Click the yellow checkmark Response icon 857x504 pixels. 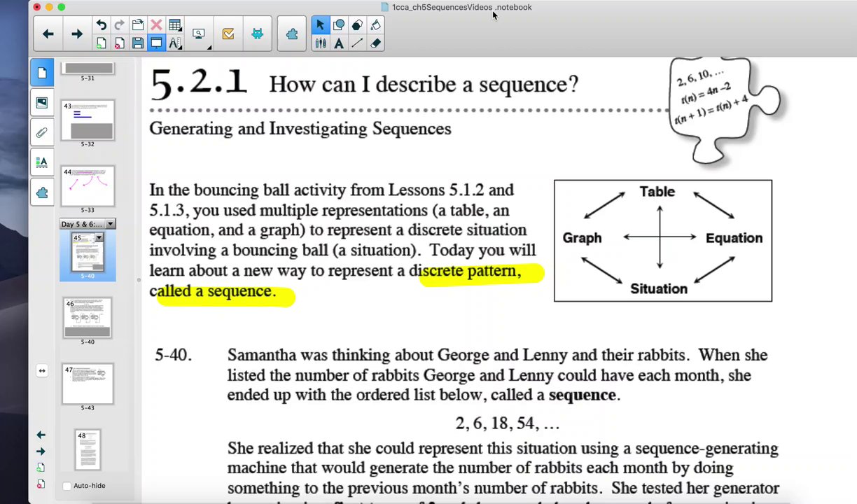click(228, 34)
